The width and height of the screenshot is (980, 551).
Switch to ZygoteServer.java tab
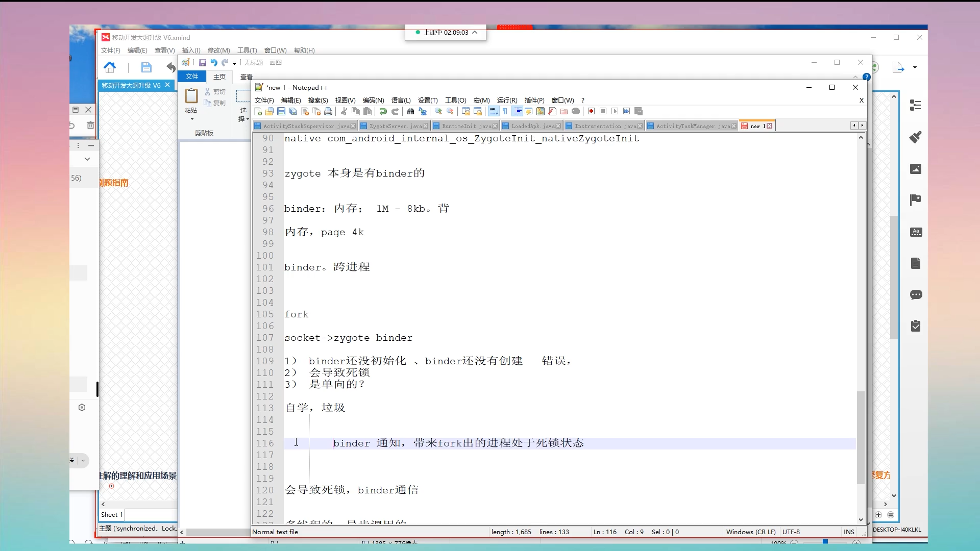click(x=395, y=126)
